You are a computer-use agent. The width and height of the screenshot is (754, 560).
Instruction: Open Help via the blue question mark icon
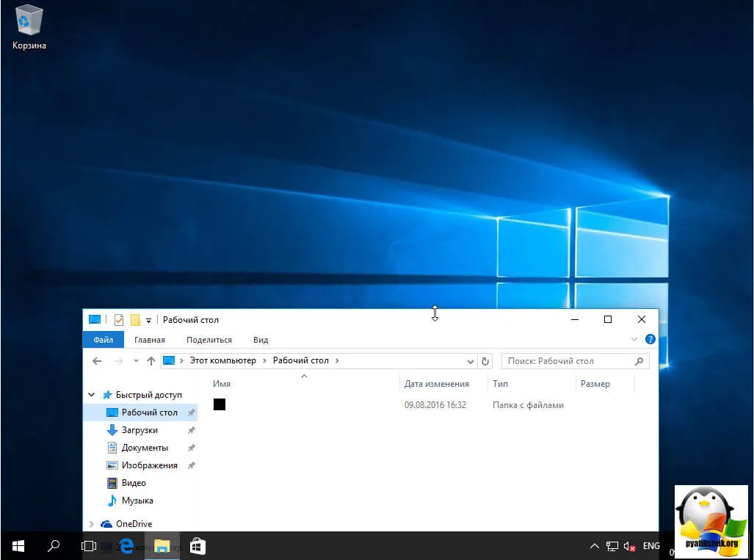[650, 339]
